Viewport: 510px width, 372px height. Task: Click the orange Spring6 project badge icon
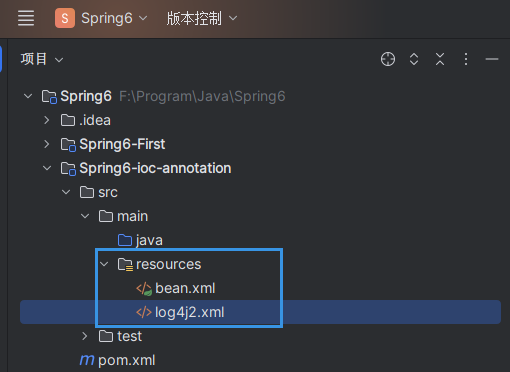tap(65, 18)
